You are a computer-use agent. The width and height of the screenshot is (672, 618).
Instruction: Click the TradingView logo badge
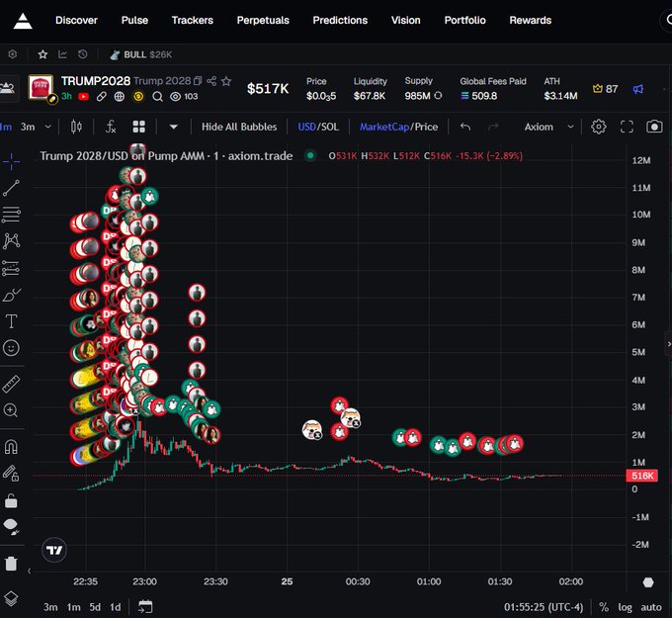(54, 550)
